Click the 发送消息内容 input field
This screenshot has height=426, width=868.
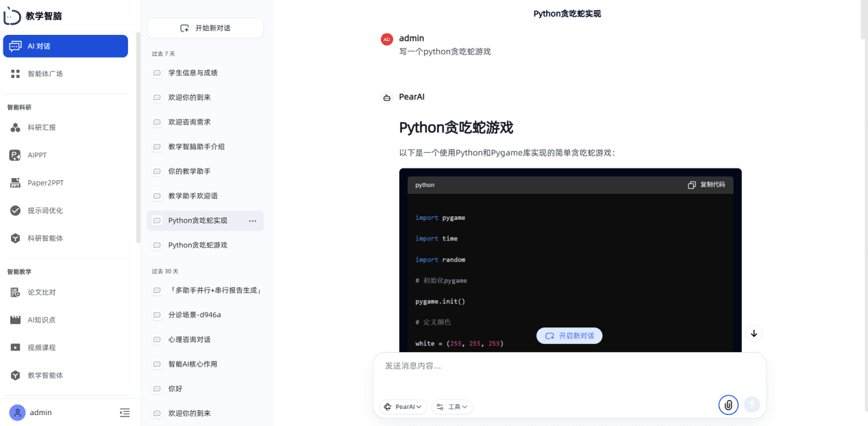click(x=569, y=373)
